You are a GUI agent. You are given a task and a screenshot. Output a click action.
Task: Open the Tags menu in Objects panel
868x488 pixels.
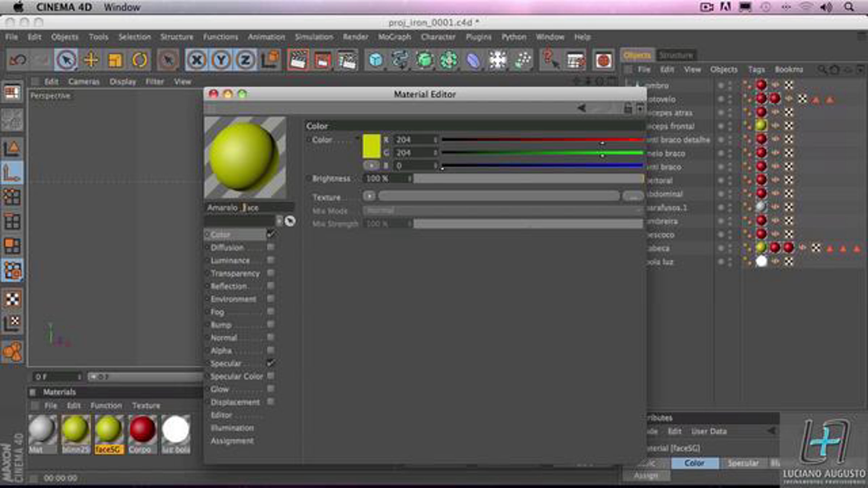tap(756, 69)
